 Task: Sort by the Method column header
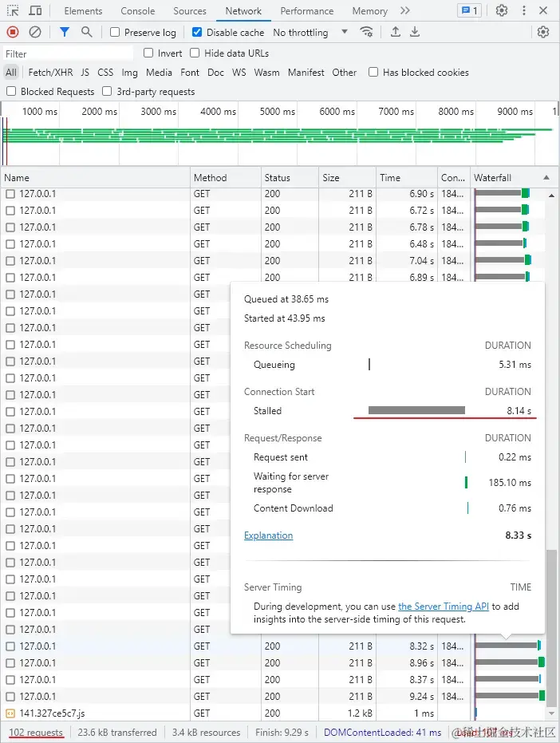click(x=226, y=178)
